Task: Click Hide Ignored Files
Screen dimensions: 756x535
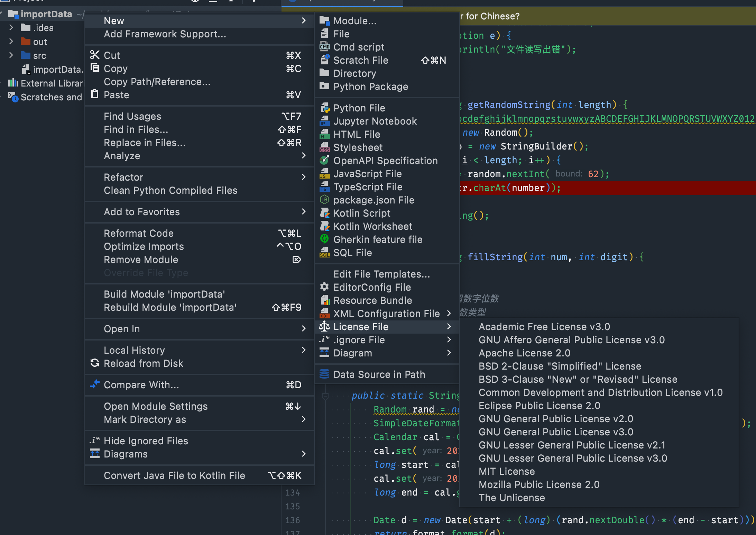Action: (146, 441)
